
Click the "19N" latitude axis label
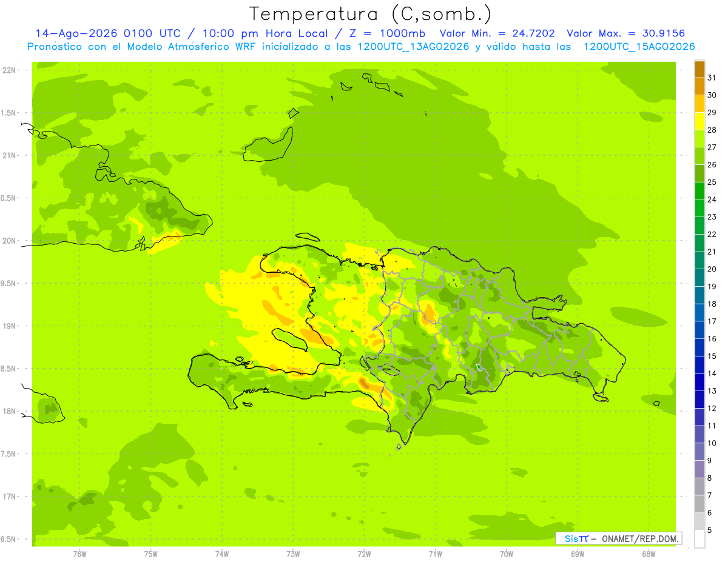9,326
